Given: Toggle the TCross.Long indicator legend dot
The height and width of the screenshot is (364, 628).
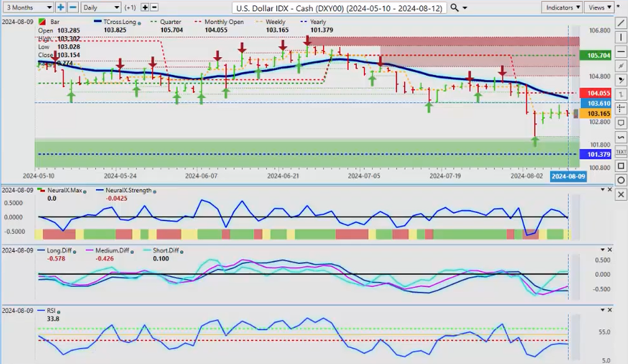Looking at the screenshot, I should [x=140, y=22].
